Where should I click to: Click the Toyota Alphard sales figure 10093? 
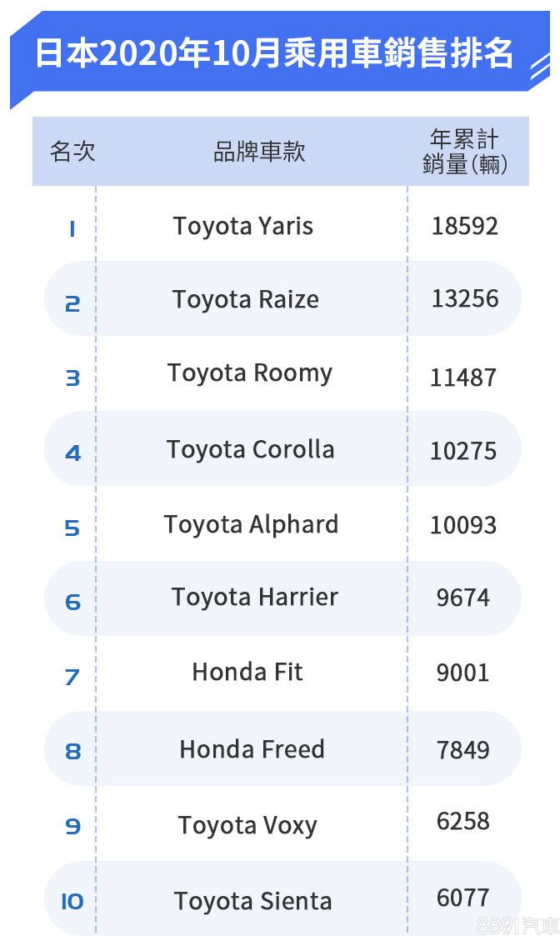[x=463, y=525]
